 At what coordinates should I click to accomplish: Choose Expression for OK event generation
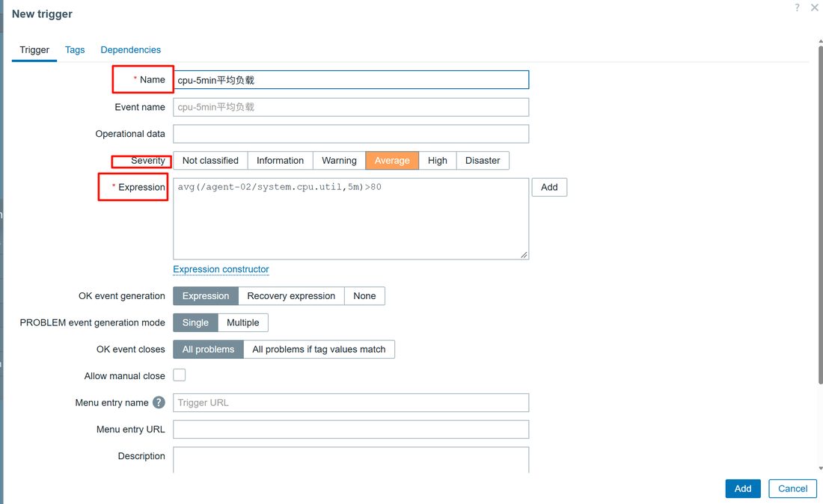[206, 296]
